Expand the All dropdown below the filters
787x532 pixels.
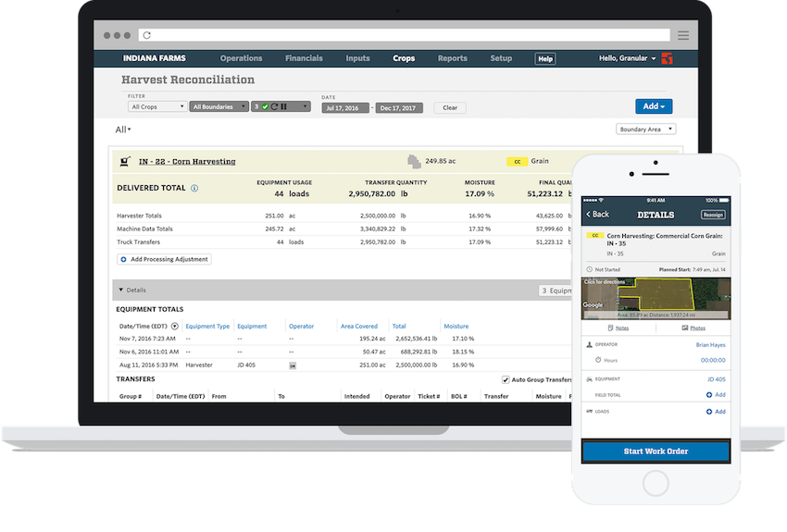click(x=123, y=130)
